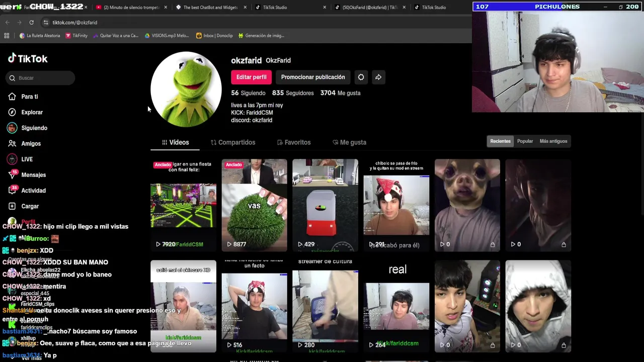644x362 pixels.
Task: Open the video with 516 views
Action: (x=254, y=306)
